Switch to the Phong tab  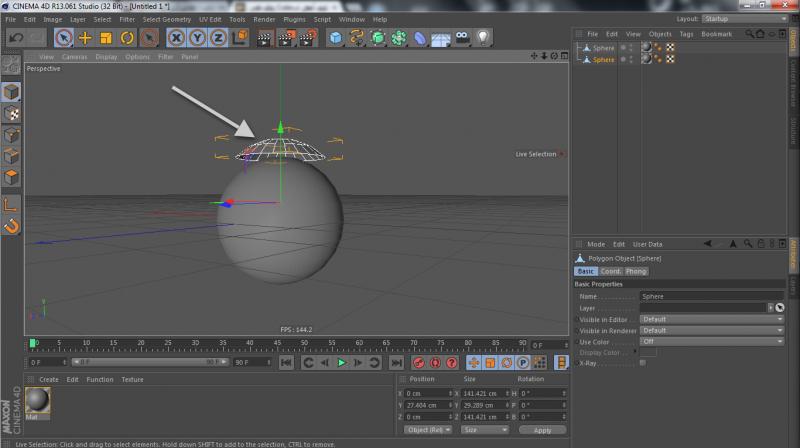pyautogui.click(x=636, y=271)
